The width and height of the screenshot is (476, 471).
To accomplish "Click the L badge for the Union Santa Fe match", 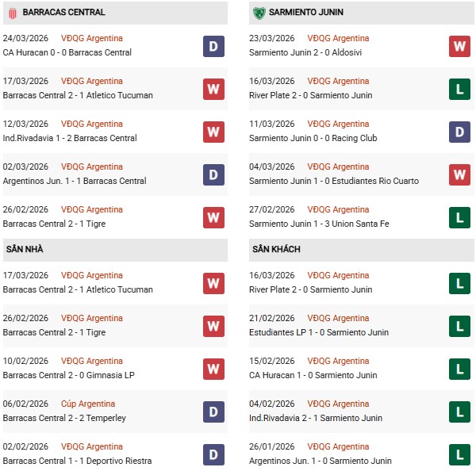I will click(460, 217).
